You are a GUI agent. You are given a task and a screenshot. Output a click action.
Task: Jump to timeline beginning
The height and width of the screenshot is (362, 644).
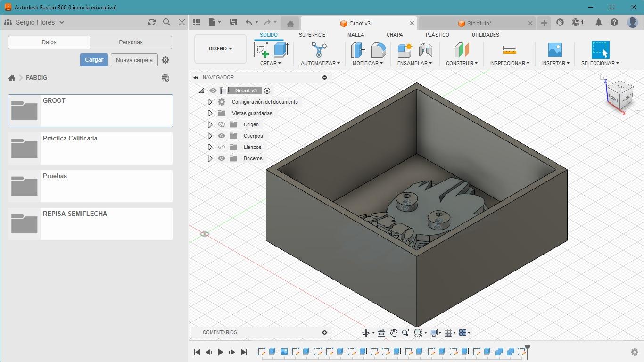point(197,352)
